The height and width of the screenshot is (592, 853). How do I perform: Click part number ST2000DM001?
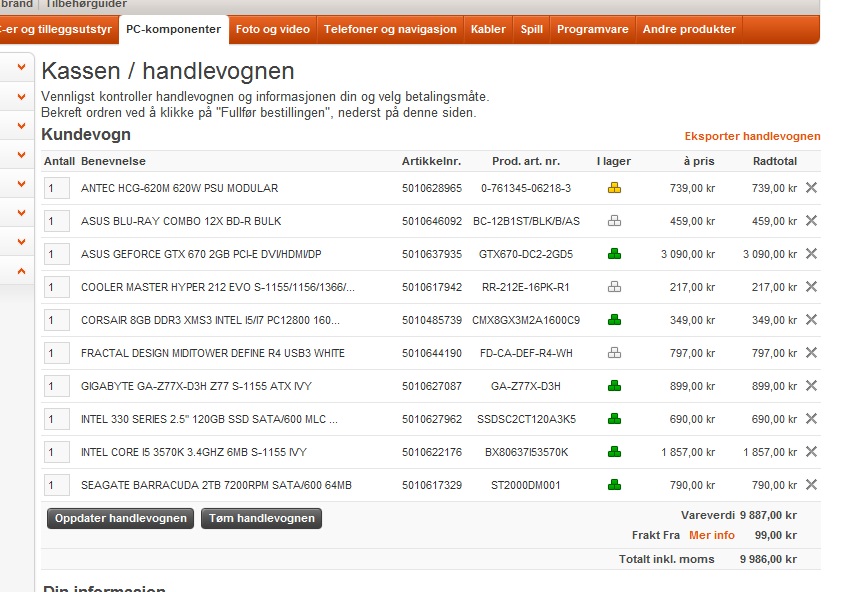[526, 485]
